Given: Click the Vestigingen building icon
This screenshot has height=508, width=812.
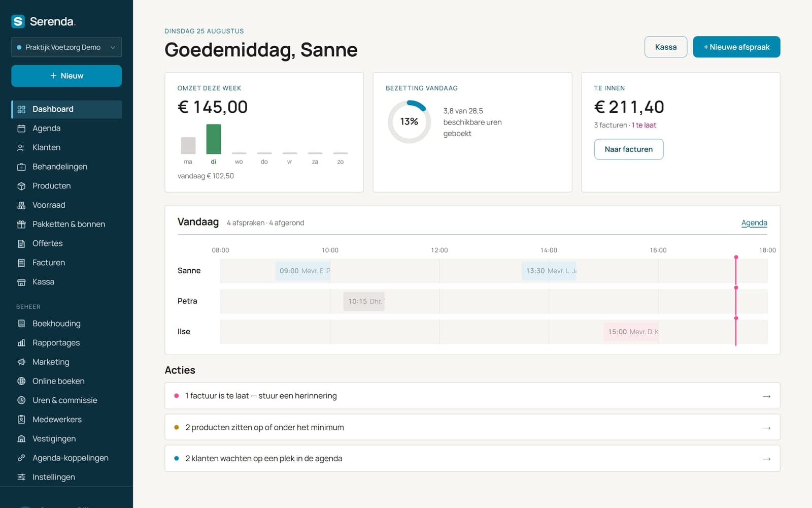Looking at the screenshot, I should pyautogui.click(x=21, y=439).
